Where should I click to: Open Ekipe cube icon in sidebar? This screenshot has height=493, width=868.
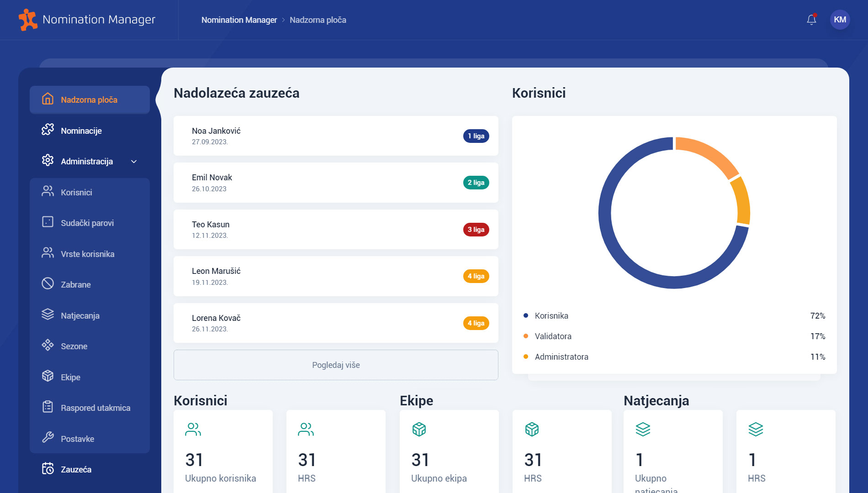48,377
